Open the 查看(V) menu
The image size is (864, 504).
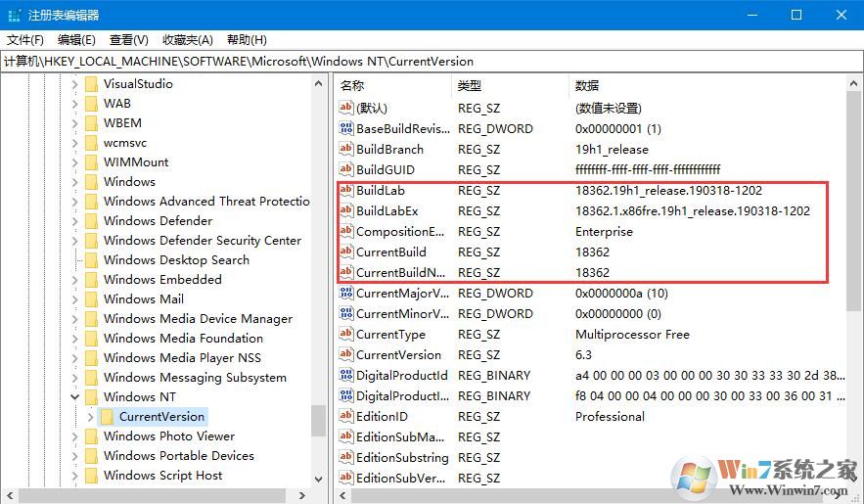pos(128,40)
